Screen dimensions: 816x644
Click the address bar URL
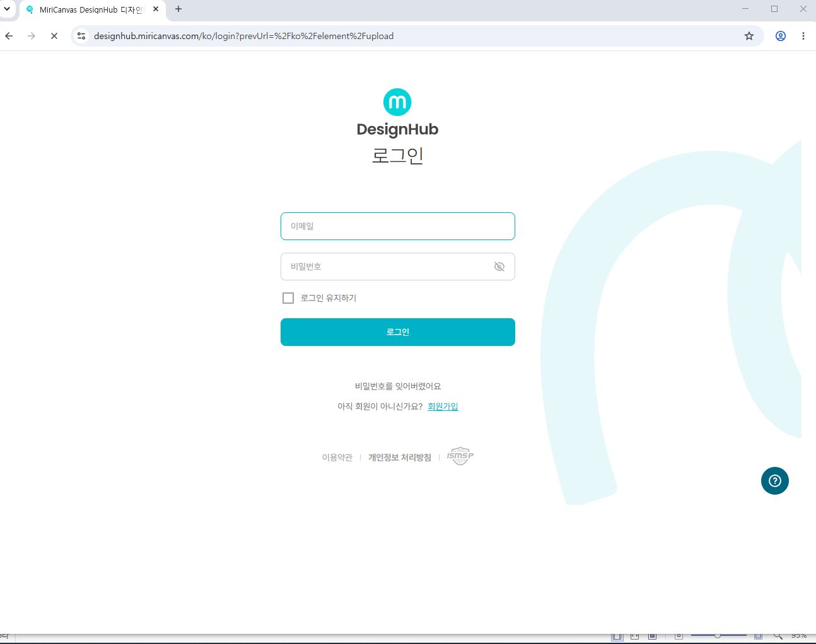click(x=243, y=36)
